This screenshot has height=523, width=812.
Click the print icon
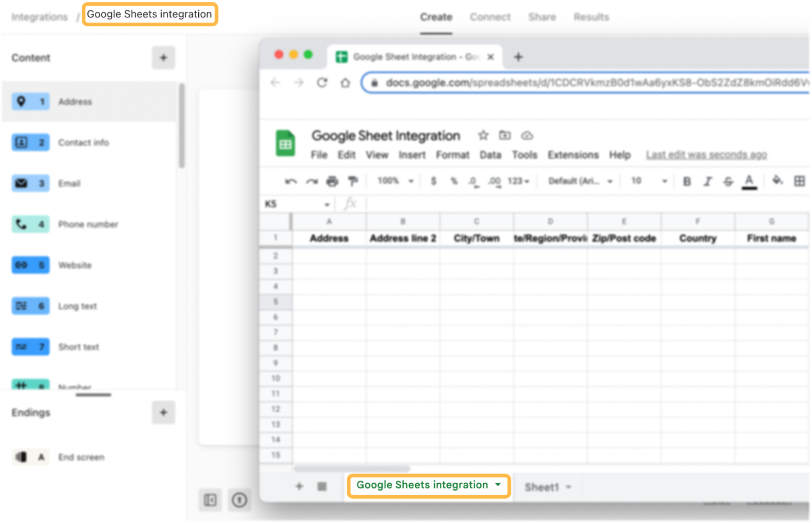(x=332, y=181)
